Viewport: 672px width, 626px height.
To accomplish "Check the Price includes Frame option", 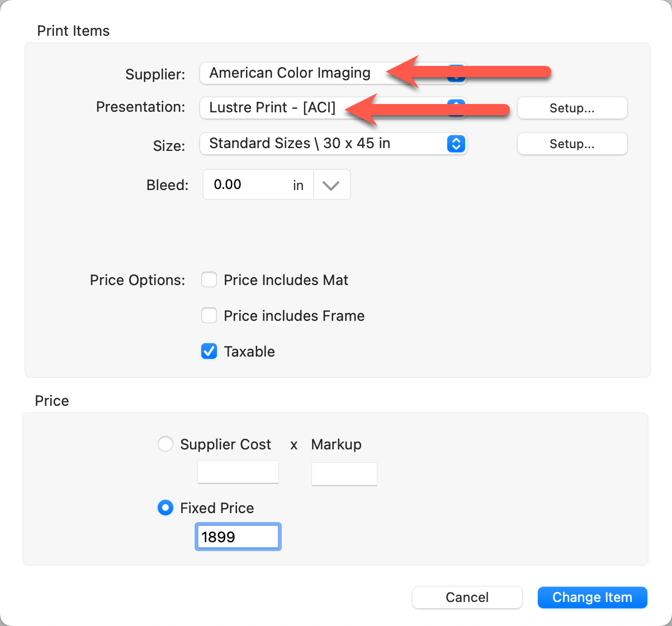I will click(209, 316).
